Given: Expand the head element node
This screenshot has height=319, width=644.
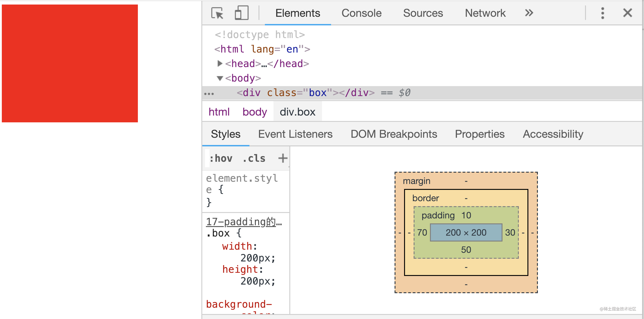Looking at the screenshot, I should click(220, 63).
